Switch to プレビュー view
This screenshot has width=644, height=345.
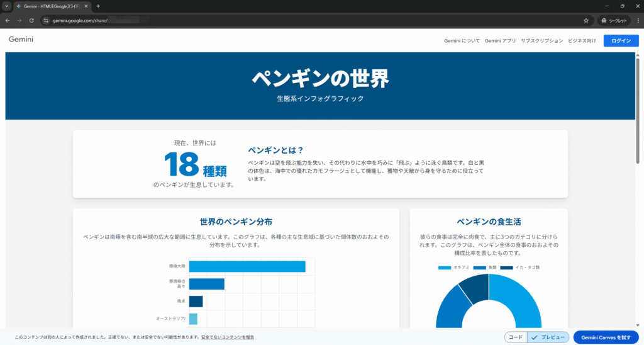click(548, 337)
